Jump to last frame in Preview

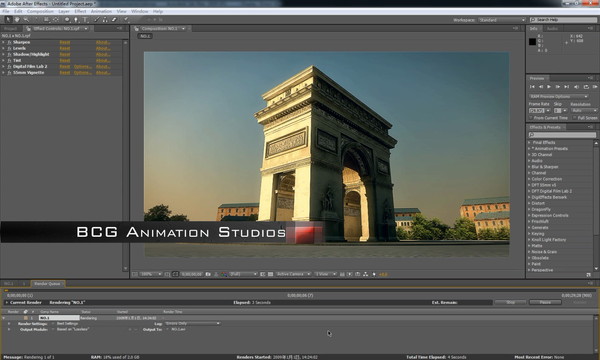tap(566, 87)
